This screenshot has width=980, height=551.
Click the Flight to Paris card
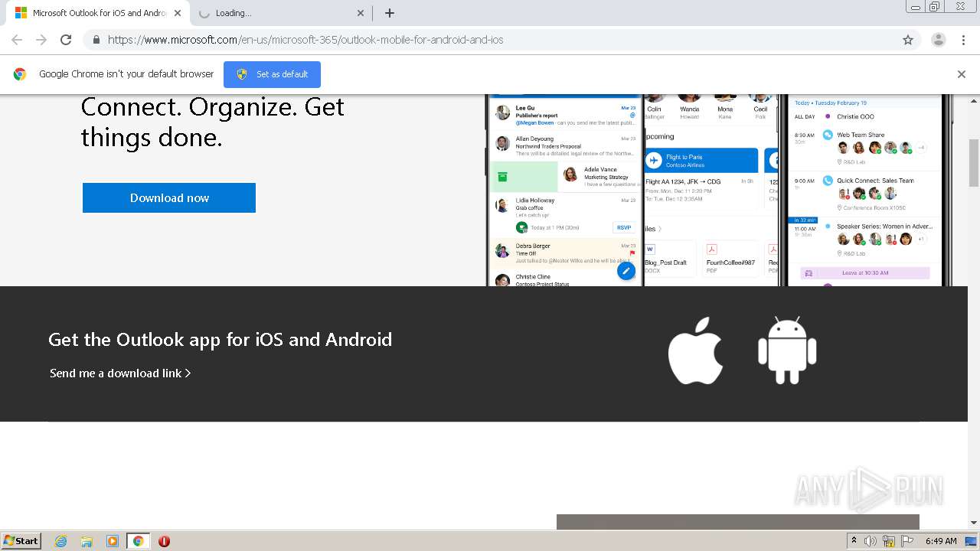point(702,160)
